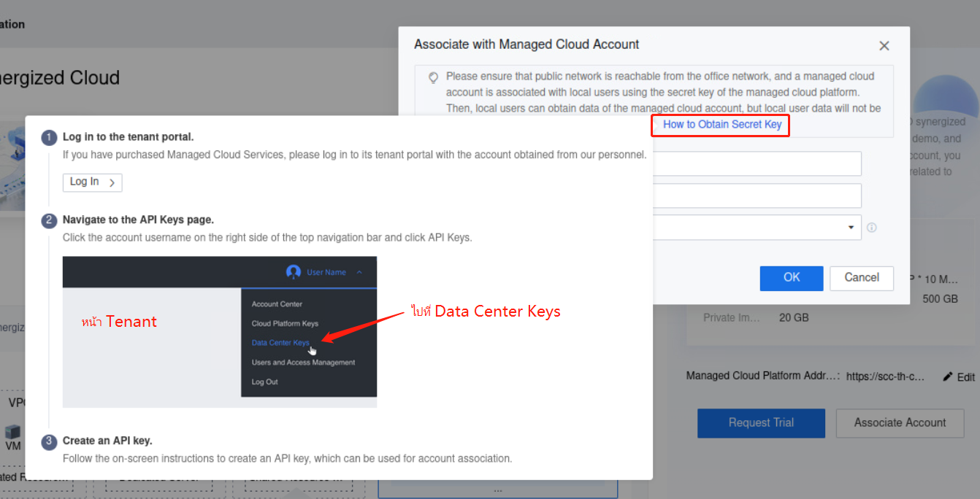Click the step 2 number badge

[x=49, y=220]
